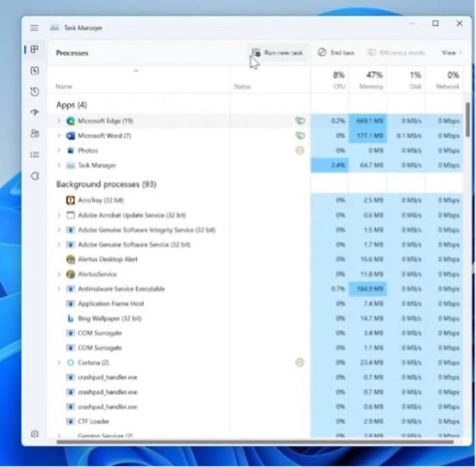Sort by the Network column header
The image size is (476, 467).
(448, 87)
